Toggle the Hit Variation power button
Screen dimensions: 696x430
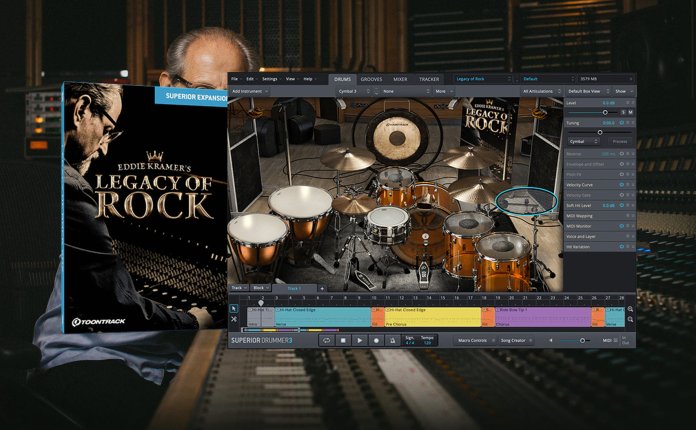coord(621,246)
